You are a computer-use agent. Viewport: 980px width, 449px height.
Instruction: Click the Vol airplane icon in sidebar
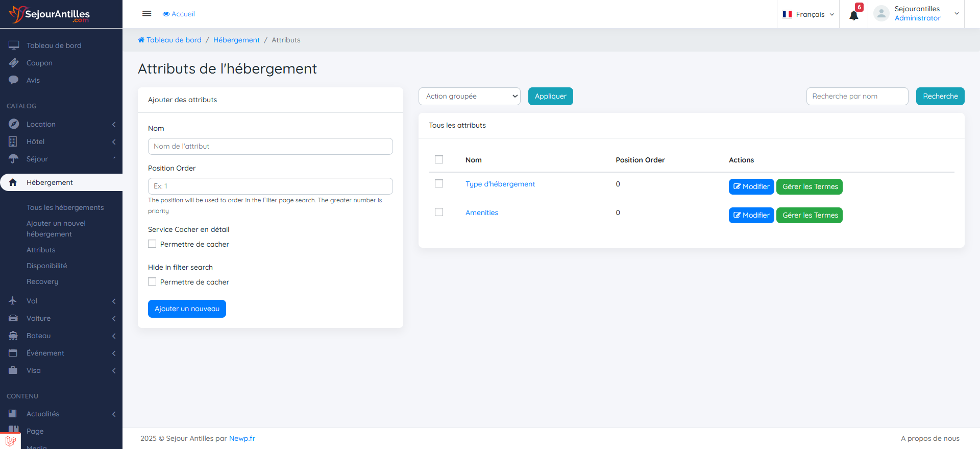pyautogui.click(x=13, y=301)
